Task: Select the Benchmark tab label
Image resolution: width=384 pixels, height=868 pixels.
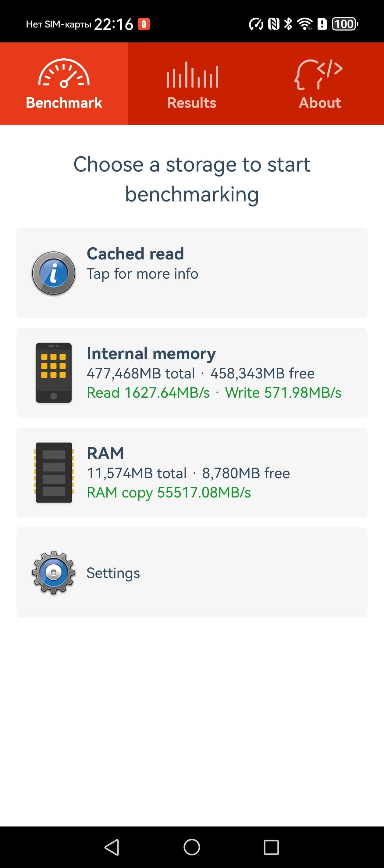Action: point(64,103)
